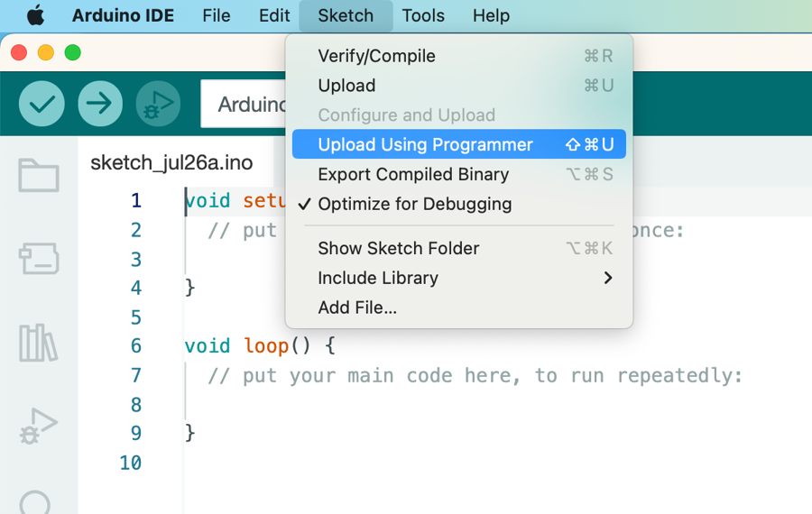Click the Upload arrow toolbar button
Viewport: 812px width, 514px height.
[x=99, y=104]
